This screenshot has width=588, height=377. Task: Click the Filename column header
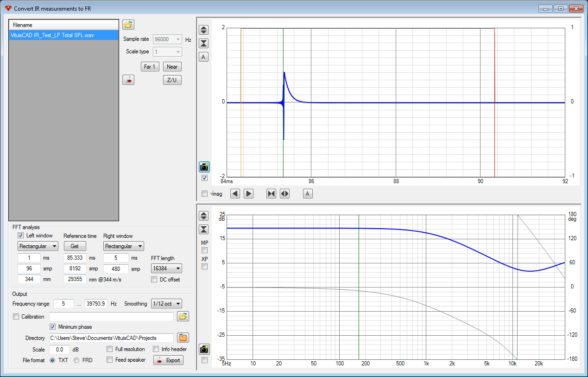[x=64, y=25]
